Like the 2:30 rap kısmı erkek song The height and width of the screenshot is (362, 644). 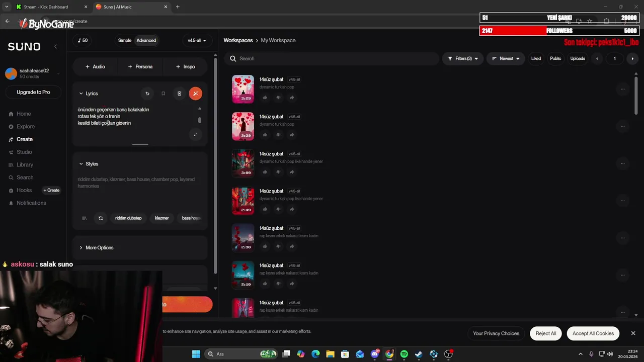click(265, 246)
